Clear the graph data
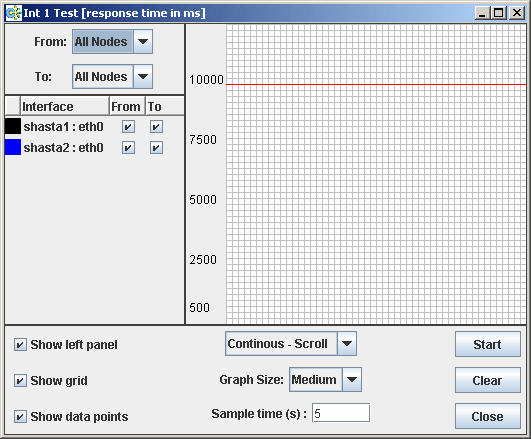 click(488, 380)
